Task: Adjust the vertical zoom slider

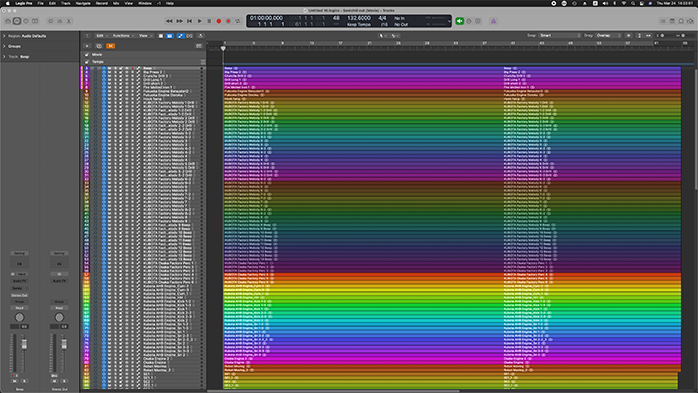Action: (662, 36)
